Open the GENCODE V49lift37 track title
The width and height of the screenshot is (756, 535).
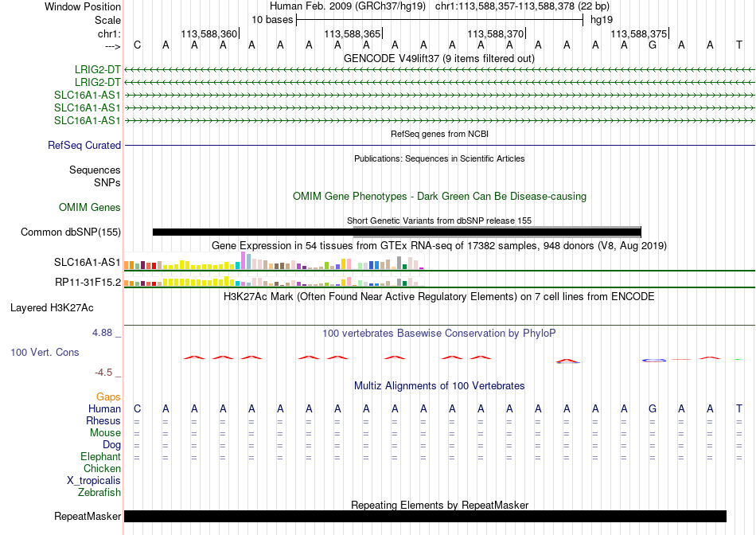pos(438,58)
